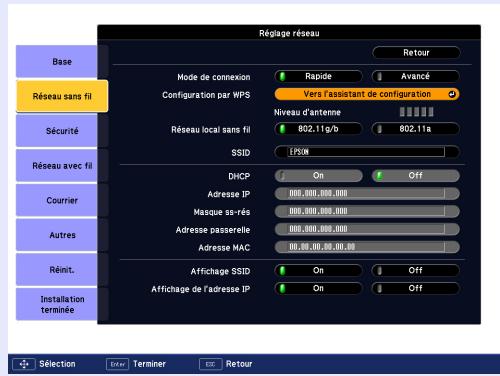The image size is (500, 376).
Task: Turn DHCP On
Action: [x=318, y=176]
